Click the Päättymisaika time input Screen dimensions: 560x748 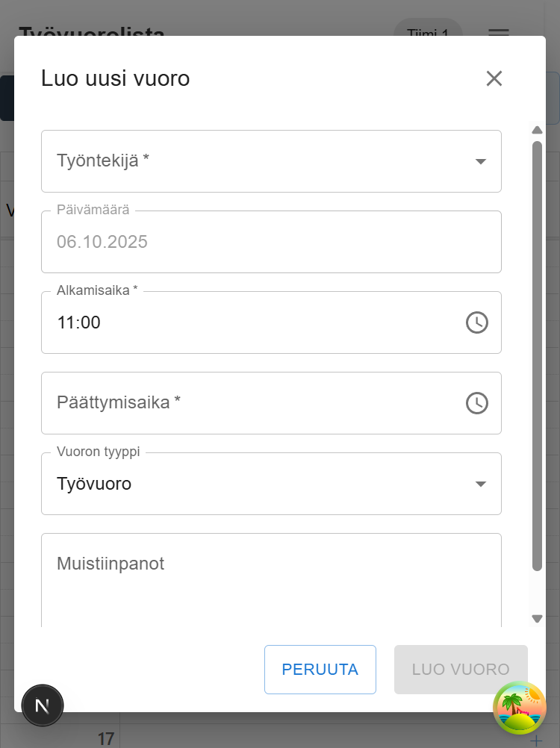254,403
